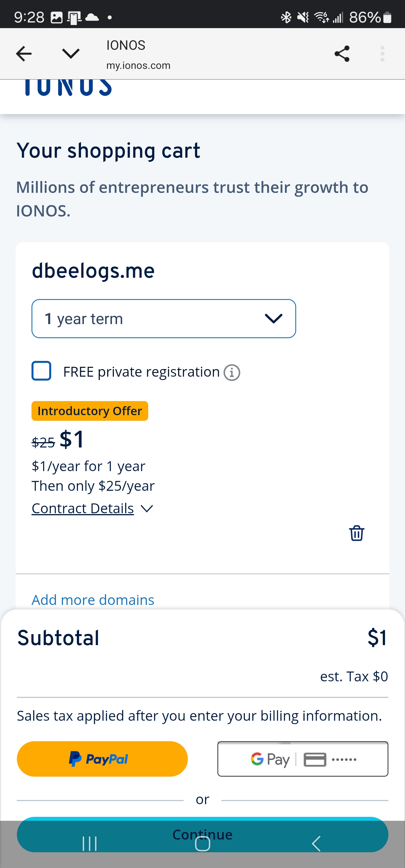Viewport: 405px width, 868px height.
Task: Tap the Android home button
Action: point(203,844)
